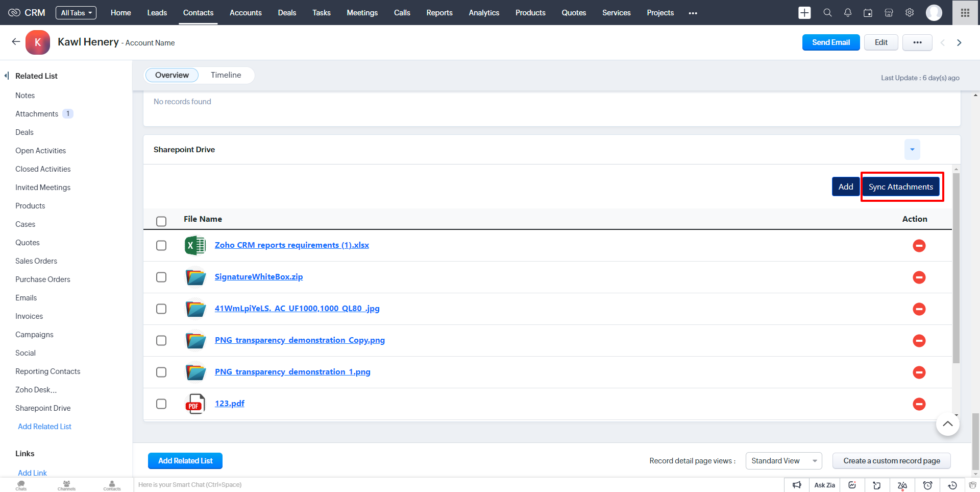
Task: Open the reminders alarm clock icon
Action: point(927,485)
